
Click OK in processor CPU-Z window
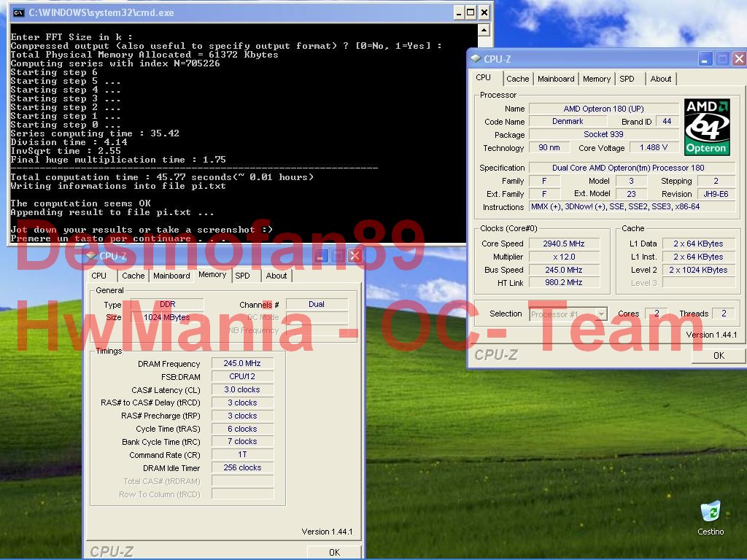click(719, 356)
